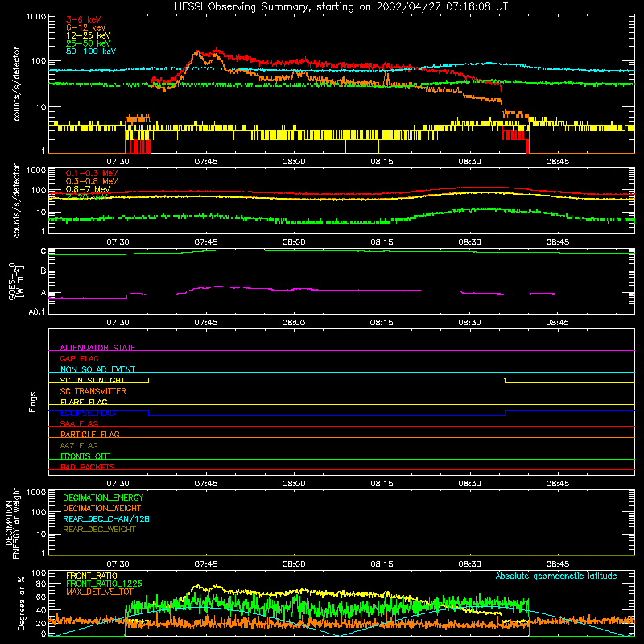Viewport: 644px width, 644px height.
Task: Select the cyan 50-100 keV legend label
Action: pyautogui.click(x=91, y=52)
